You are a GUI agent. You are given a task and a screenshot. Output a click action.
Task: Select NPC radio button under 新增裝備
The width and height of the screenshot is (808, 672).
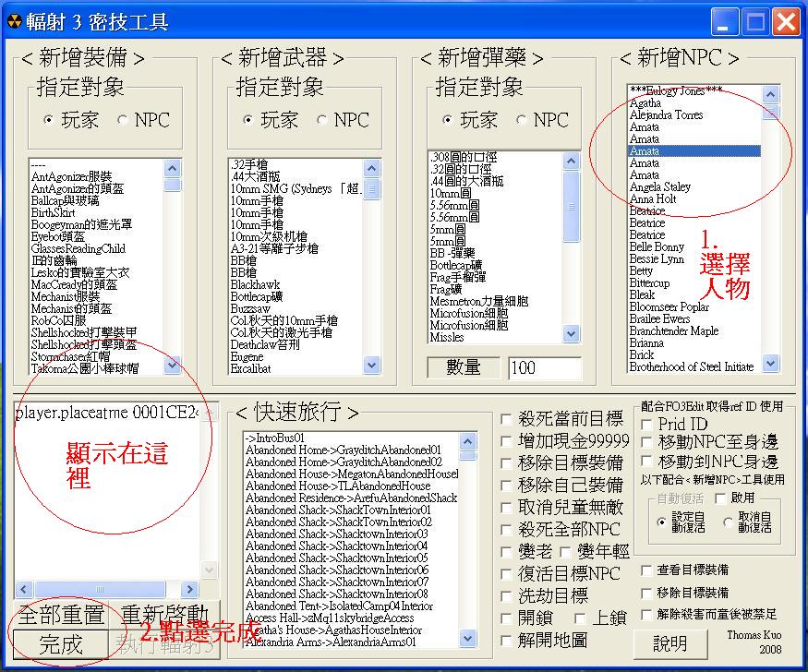[x=123, y=120]
